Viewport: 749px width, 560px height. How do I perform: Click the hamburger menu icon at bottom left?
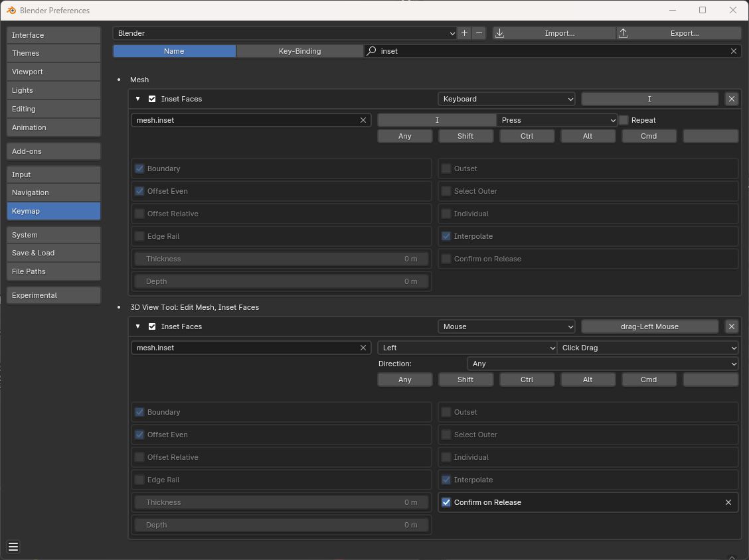(13, 547)
